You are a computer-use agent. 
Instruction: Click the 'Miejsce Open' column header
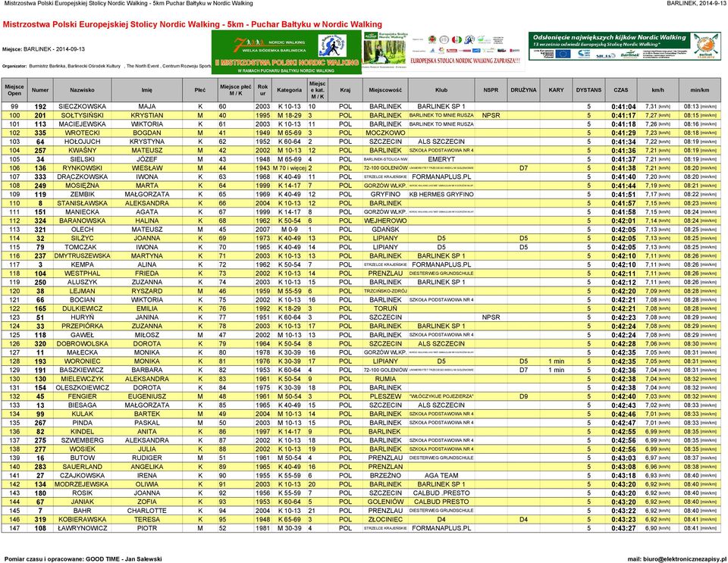14,90
